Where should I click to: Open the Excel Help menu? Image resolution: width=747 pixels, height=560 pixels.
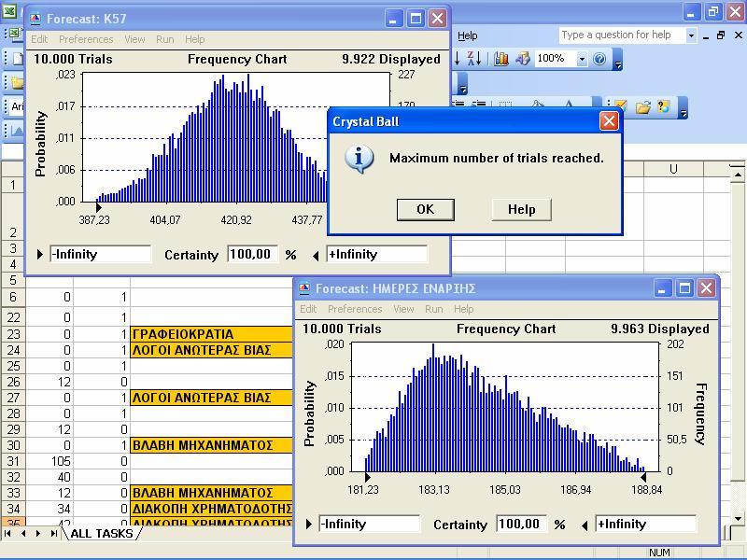coord(468,35)
